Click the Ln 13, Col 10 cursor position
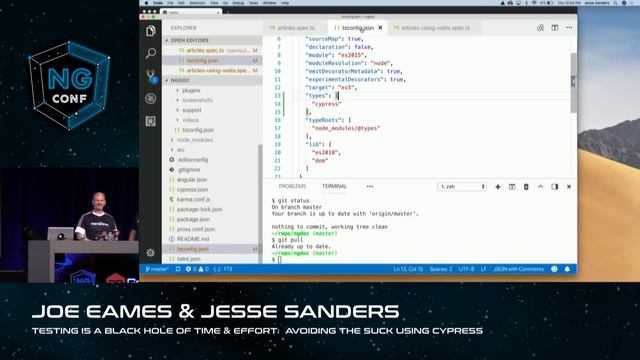The width and height of the screenshot is (640, 360). click(408, 269)
